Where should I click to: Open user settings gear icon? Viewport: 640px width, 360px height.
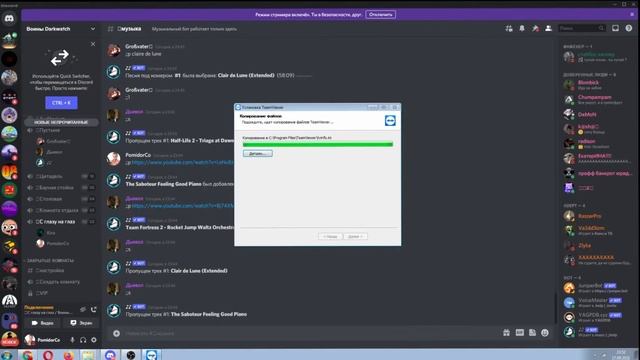click(94, 340)
